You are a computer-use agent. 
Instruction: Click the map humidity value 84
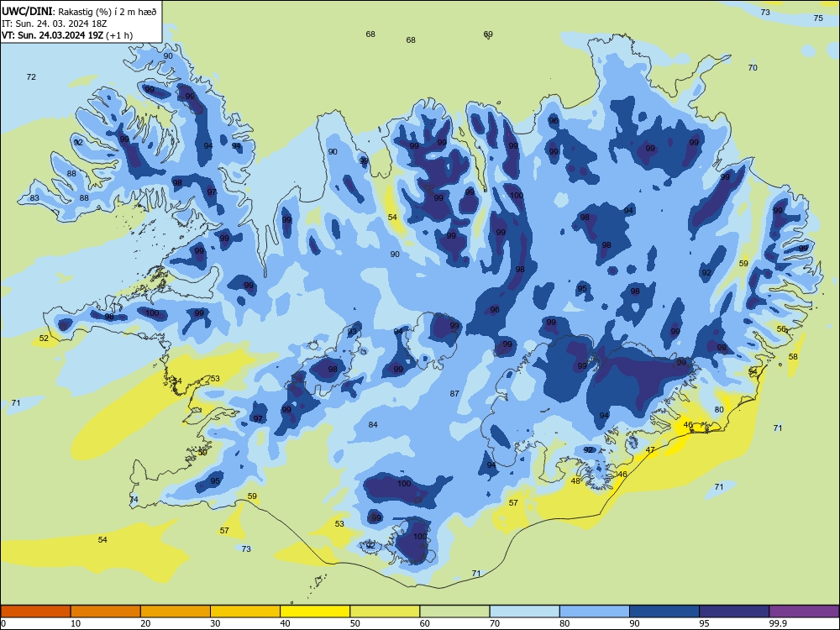point(373,425)
